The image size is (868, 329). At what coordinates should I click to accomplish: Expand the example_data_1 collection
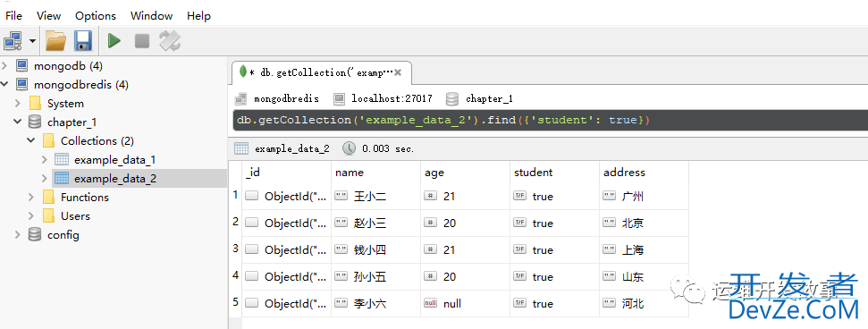(45, 159)
